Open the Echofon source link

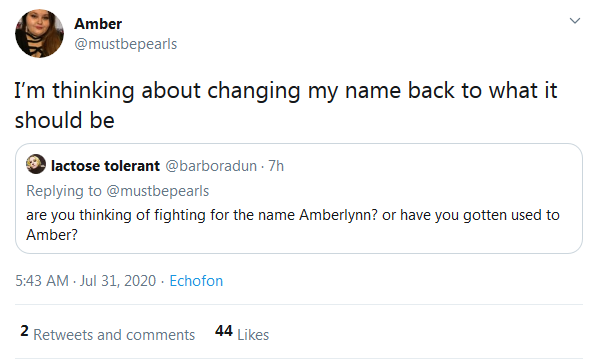click(196, 281)
